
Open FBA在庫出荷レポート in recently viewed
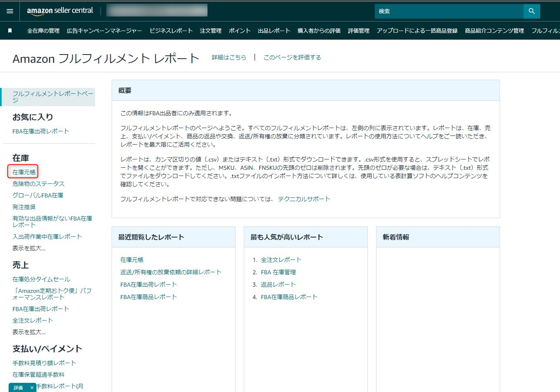[148, 285]
